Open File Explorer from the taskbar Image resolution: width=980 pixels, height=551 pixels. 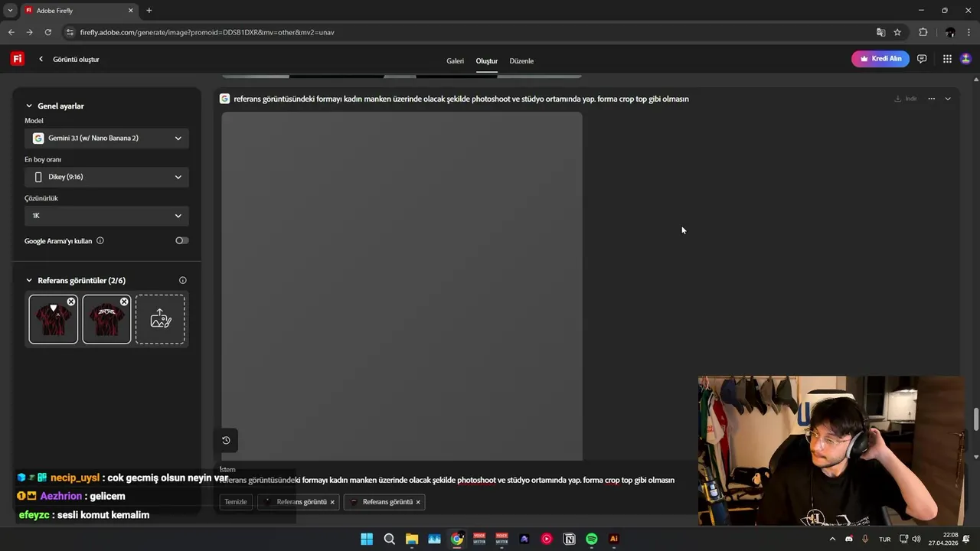(412, 539)
